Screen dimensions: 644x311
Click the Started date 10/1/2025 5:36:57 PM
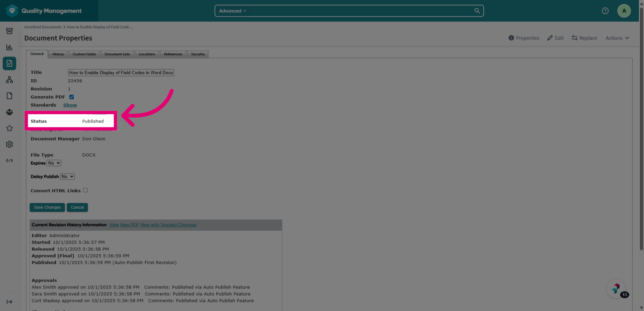click(79, 242)
